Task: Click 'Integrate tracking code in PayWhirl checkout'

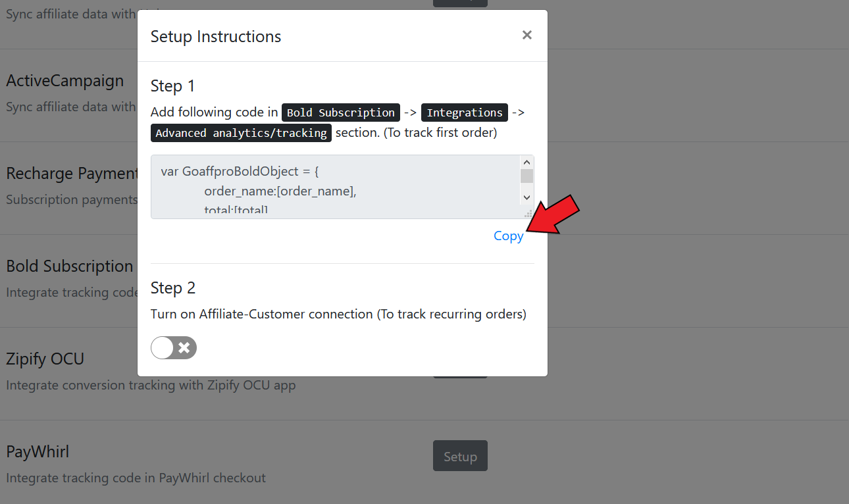Action: click(136, 478)
